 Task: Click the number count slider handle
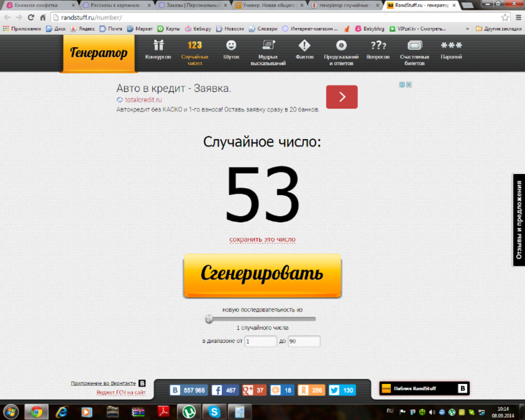pyautogui.click(x=209, y=318)
